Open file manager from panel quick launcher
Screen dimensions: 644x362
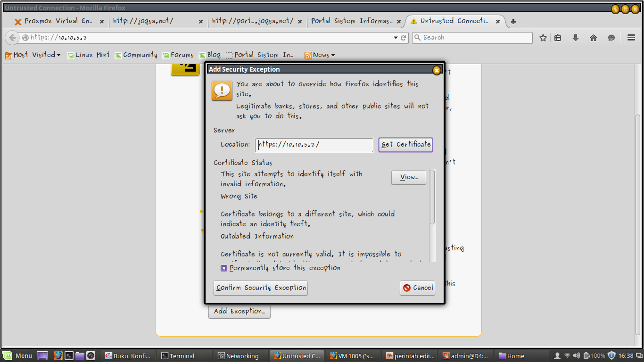[x=80, y=356]
